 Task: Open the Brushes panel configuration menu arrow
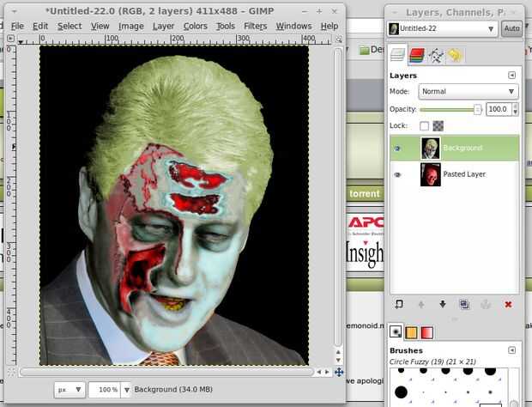tap(511, 350)
